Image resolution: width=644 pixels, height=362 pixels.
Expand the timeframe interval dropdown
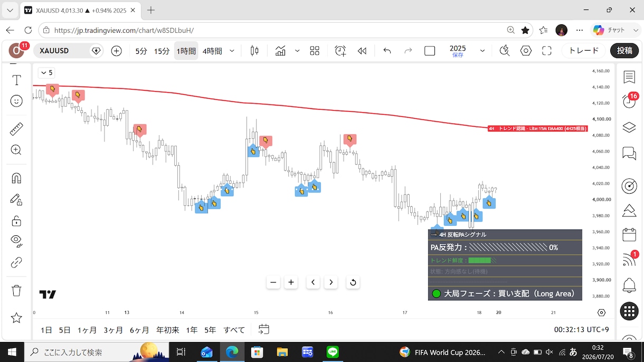point(232,51)
